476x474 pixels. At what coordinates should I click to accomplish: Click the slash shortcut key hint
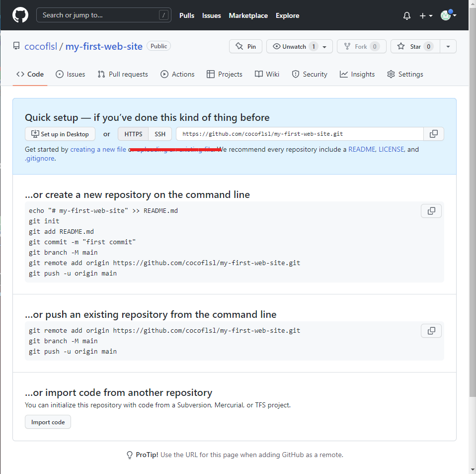coord(163,15)
